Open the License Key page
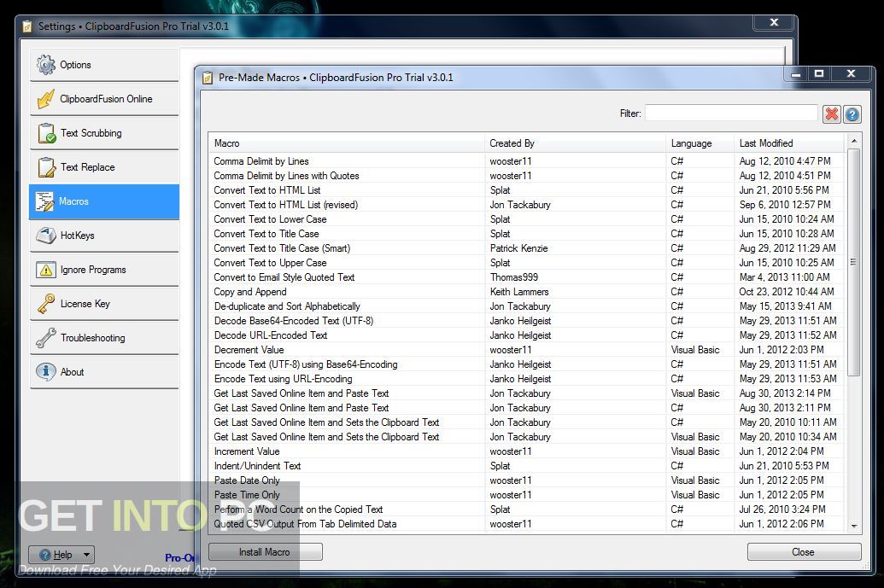Screen dimensions: 884x588 [x=85, y=304]
